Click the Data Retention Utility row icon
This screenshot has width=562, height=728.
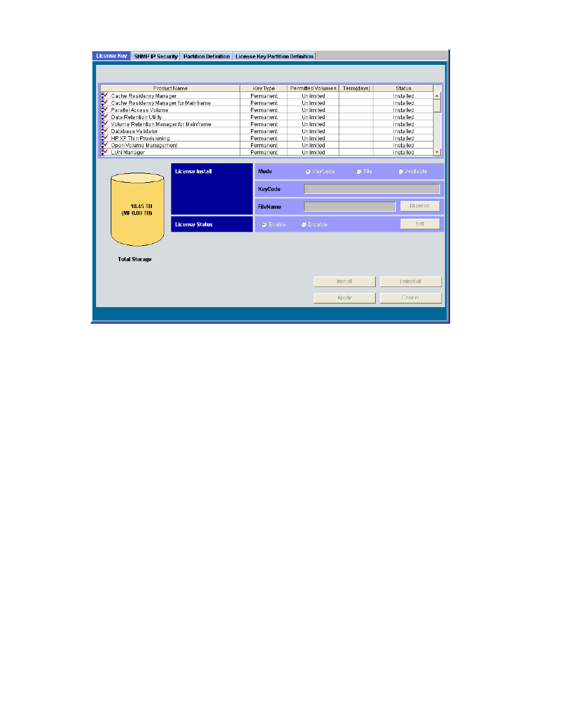(104, 117)
